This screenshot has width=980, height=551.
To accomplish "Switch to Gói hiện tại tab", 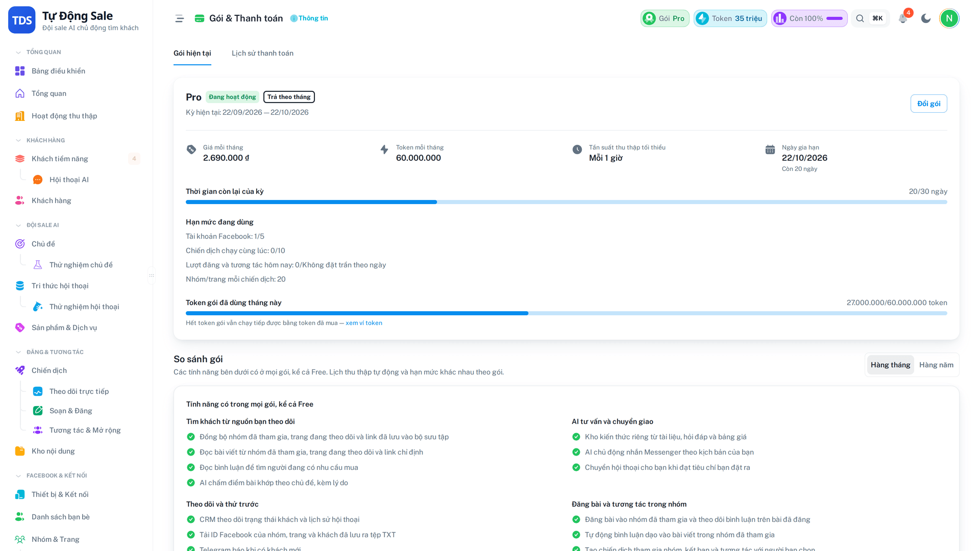I will click(x=192, y=53).
